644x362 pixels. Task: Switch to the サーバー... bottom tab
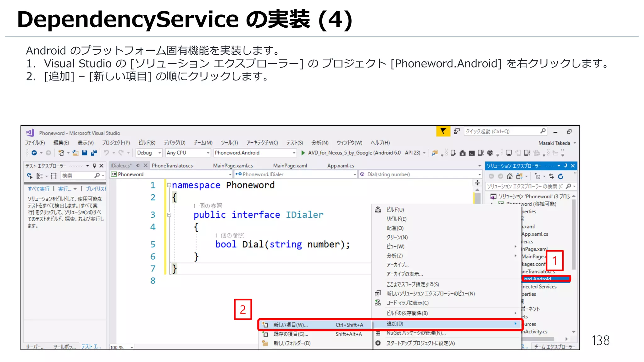click(35, 347)
